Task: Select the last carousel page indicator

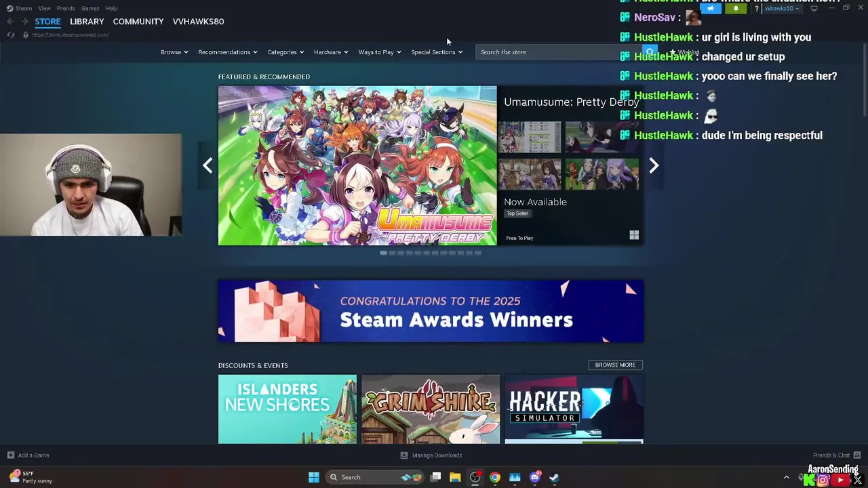Action: click(477, 253)
